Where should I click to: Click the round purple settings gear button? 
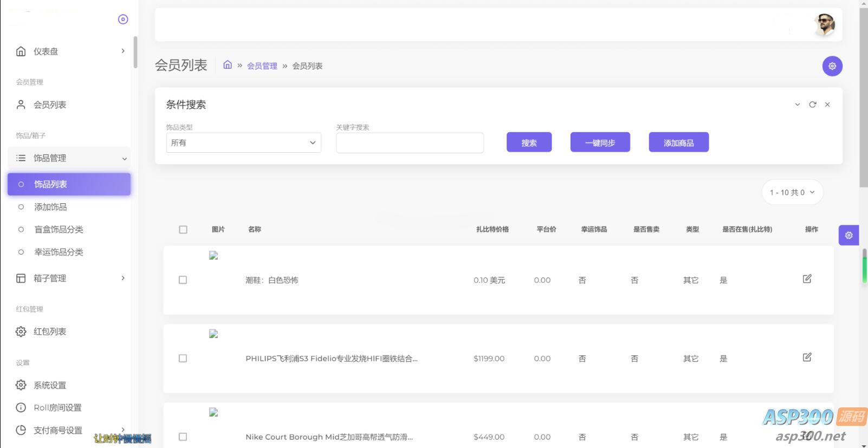(x=832, y=66)
